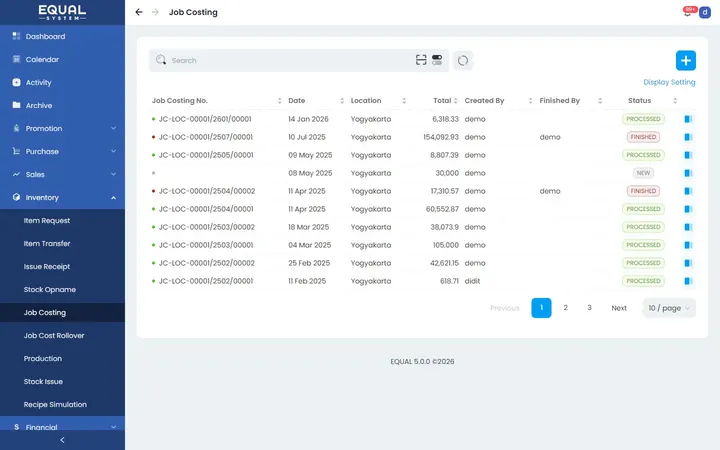Screen dimensions: 720x450
Task: Click the barcode scan icon in search
Action: click(x=421, y=60)
